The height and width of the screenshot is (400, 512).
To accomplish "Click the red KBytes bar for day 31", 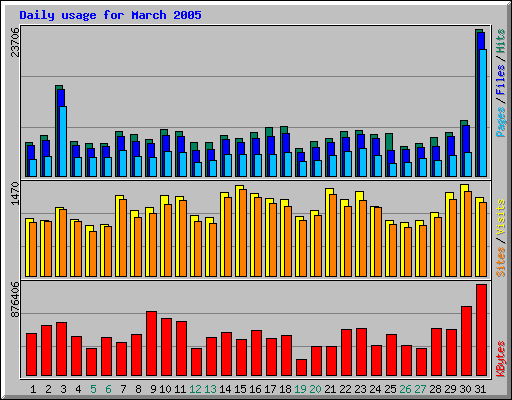I will pos(481,330).
